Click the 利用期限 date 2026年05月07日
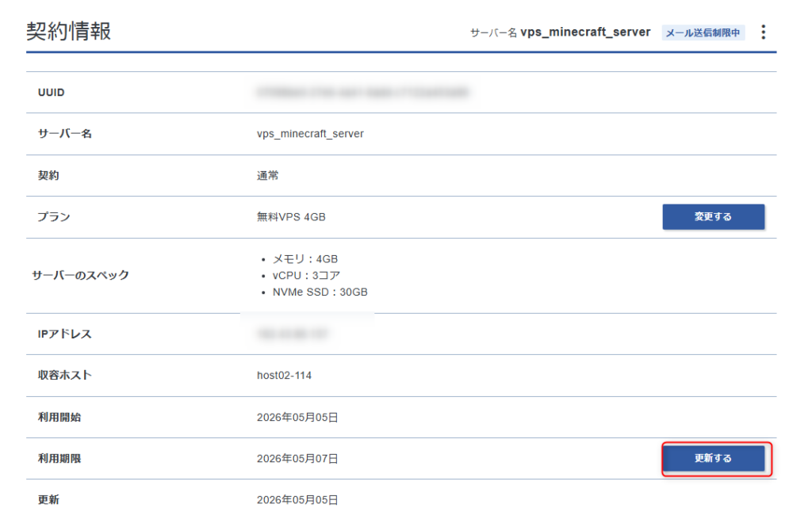The image size is (812, 508). [297, 458]
